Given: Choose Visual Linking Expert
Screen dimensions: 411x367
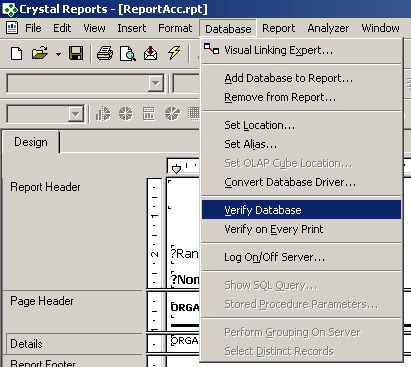Looking at the screenshot, I should coord(301,50).
